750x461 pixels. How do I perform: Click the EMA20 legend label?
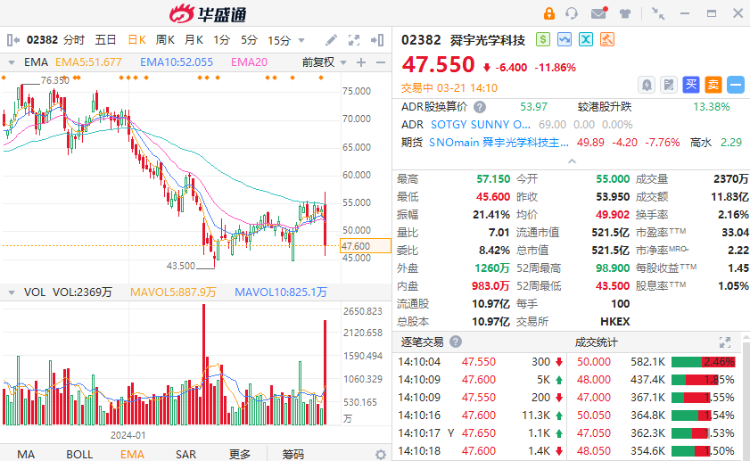(249, 63)
